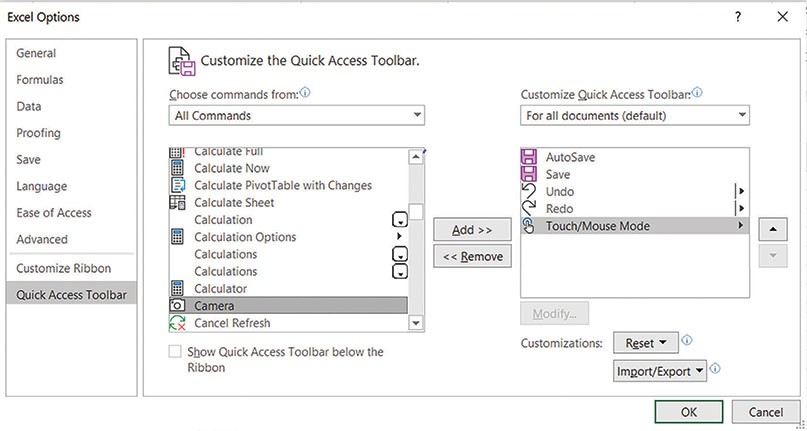Expand the Calculation Options submenu arrow

tap(399, 236)
